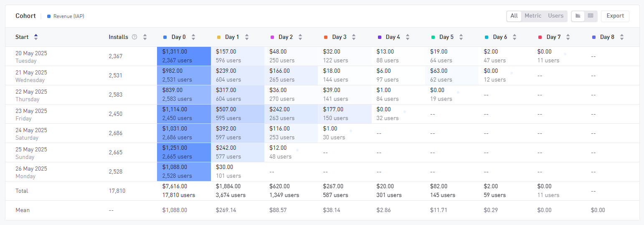
Task: Click the cyan Day 6 color marker
Action: (x=487, y=37)
